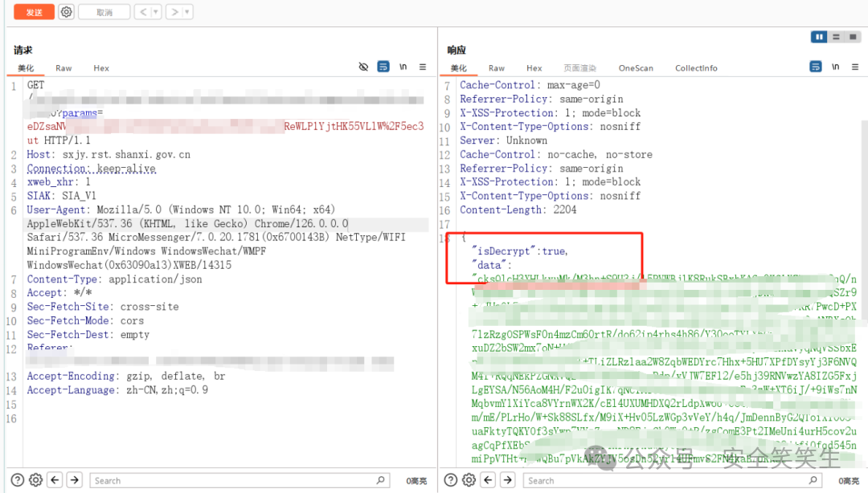This screenshot has height=493, width=868.
Task: Open the CollectInfo tab in response
Action: pyautogui.click(x=696, y=68)
